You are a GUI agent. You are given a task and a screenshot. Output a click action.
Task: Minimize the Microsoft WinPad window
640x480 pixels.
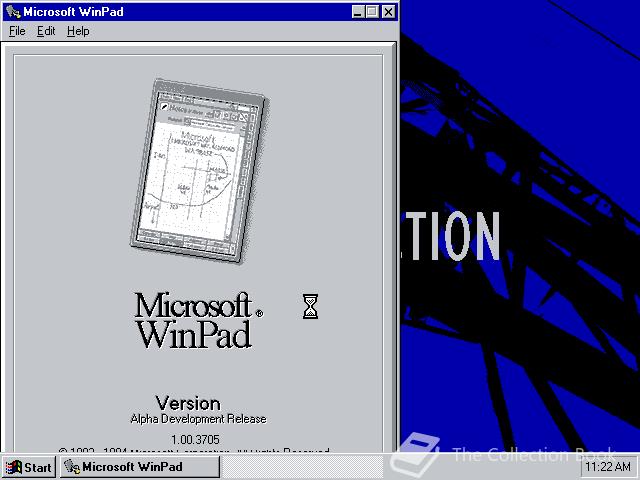tap(358, 12)
